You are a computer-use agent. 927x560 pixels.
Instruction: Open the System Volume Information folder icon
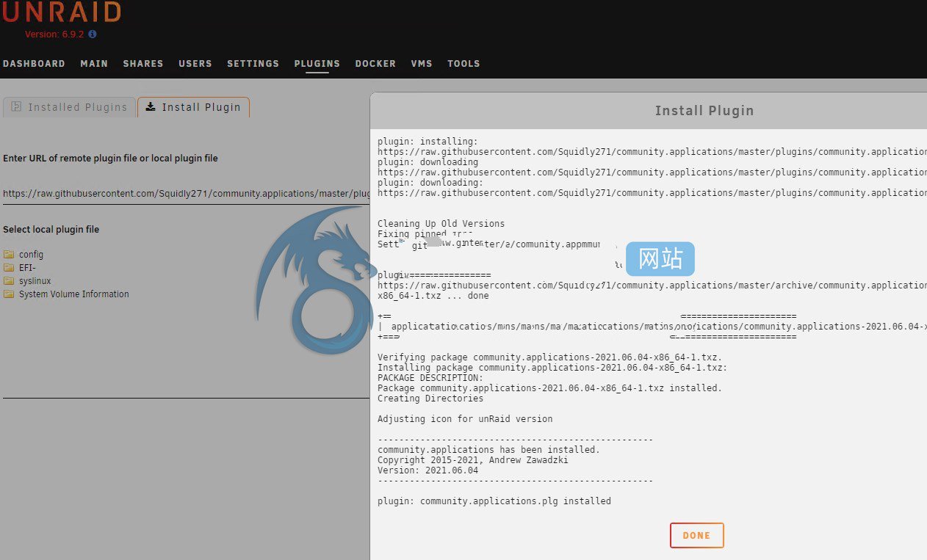click(9, 294)
